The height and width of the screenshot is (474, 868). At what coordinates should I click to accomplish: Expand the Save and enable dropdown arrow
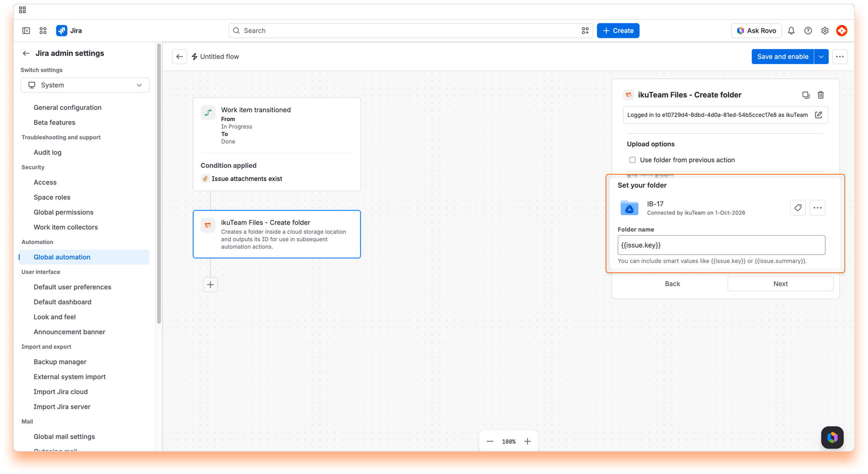[x=821, y=57]
